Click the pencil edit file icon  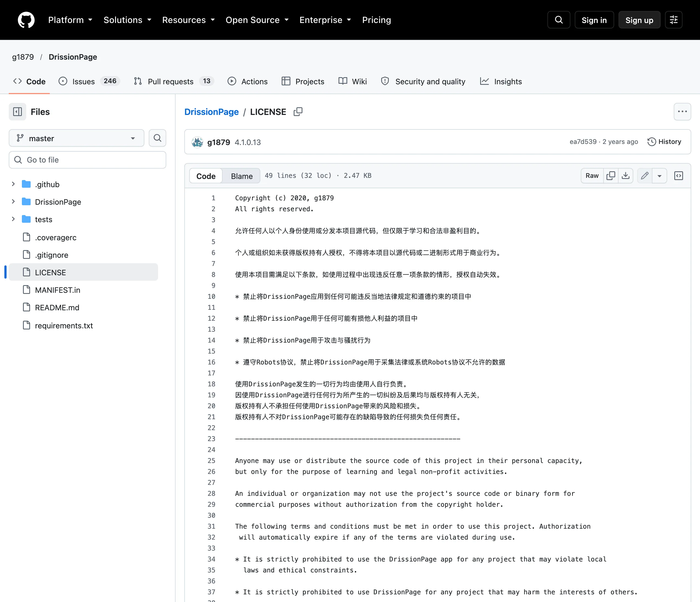644,176
